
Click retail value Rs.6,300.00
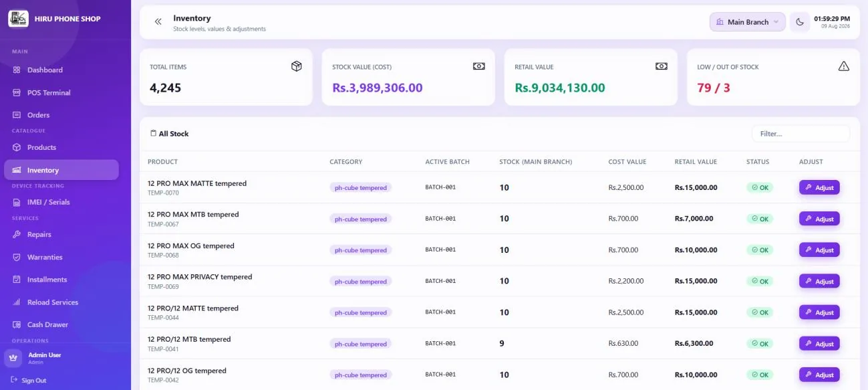click(x=694, y=343)
